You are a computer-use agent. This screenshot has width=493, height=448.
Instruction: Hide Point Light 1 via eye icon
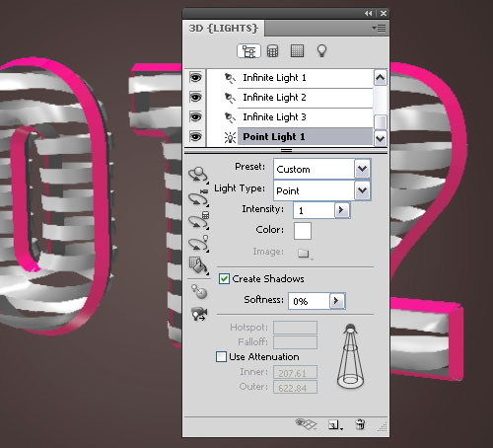point(195,136)
